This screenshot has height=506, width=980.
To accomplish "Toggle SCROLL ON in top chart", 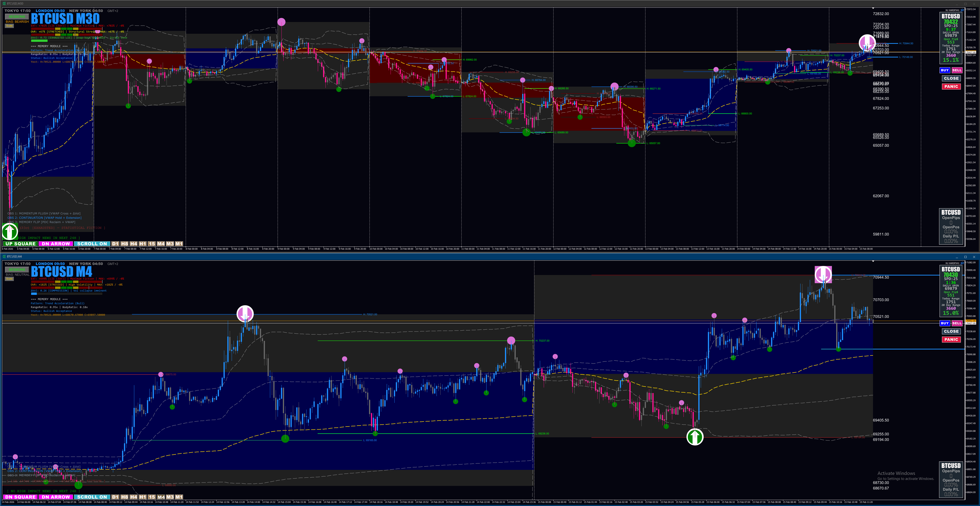I will coord(92,244).
